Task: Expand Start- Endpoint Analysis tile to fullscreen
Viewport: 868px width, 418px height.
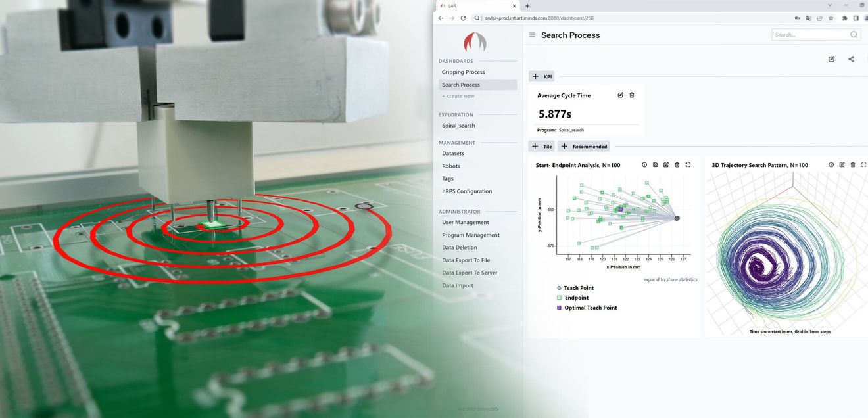Action: click(x=688, y=165)
